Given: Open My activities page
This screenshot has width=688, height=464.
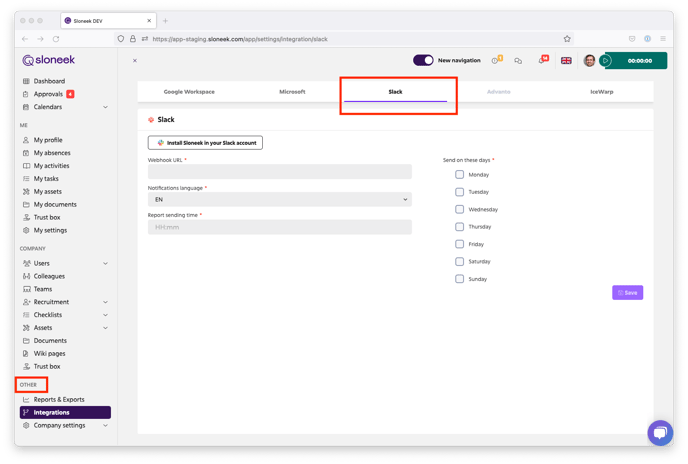Looking at the screenshot, I should click(51, 166).
